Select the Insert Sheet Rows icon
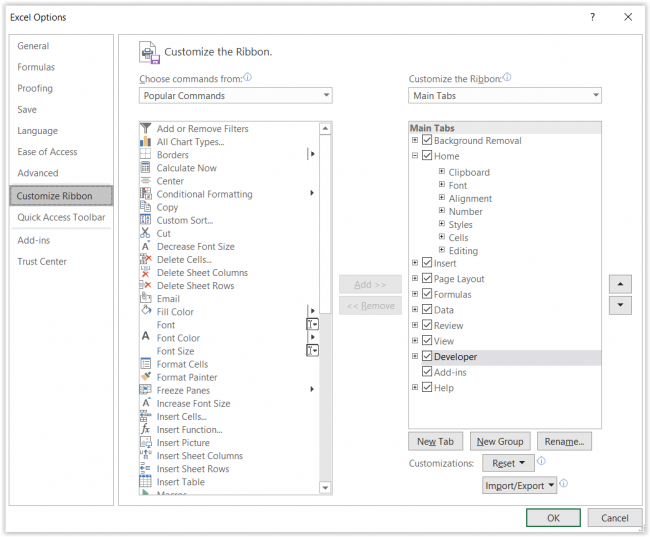Screen dimensions: 650x537 tap(146, 469)
